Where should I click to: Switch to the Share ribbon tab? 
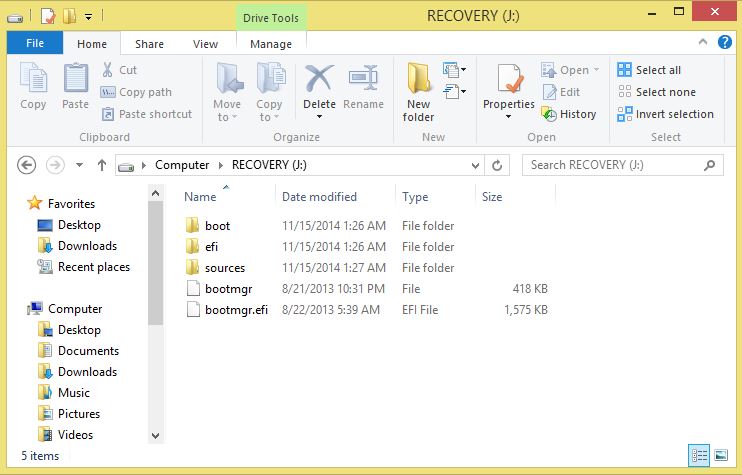(x=149, y=44)
